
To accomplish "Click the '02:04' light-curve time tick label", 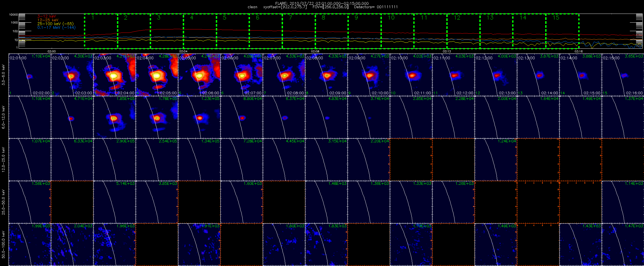I will pyautogui.click(x=183, y=51).
